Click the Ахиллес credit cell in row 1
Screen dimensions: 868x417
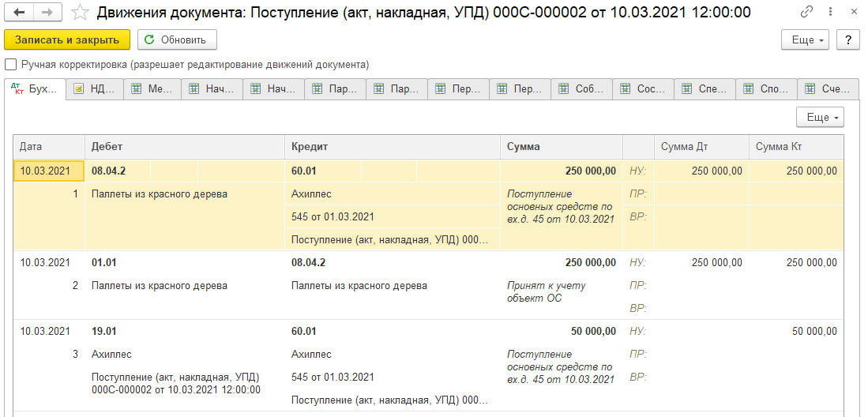[312, 193]
